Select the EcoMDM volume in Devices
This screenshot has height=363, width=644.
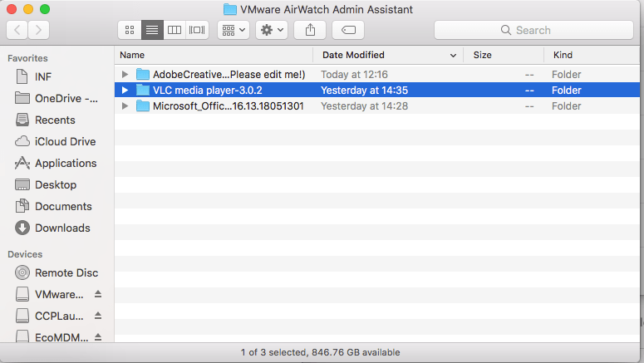tap(61, 337)
